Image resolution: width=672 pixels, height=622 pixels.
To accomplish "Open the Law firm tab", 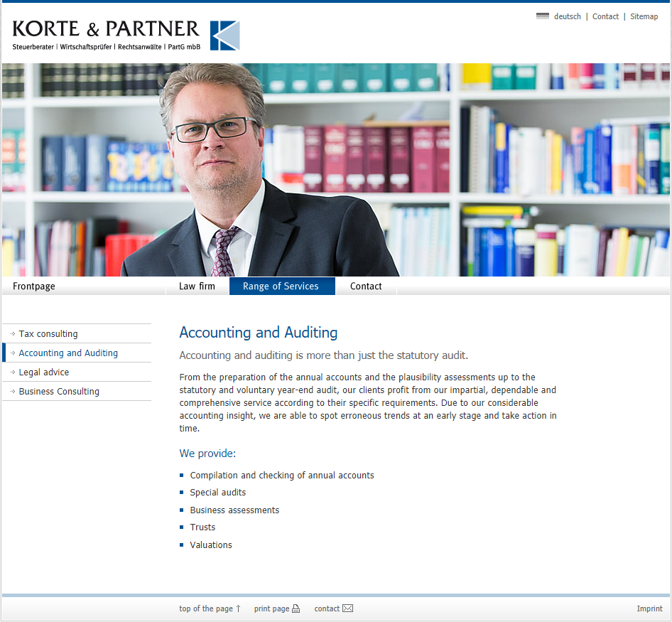I will 197,286.
